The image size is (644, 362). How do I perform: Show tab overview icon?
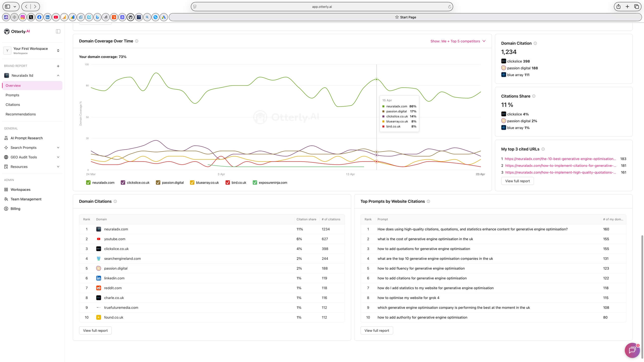[636, 7]
